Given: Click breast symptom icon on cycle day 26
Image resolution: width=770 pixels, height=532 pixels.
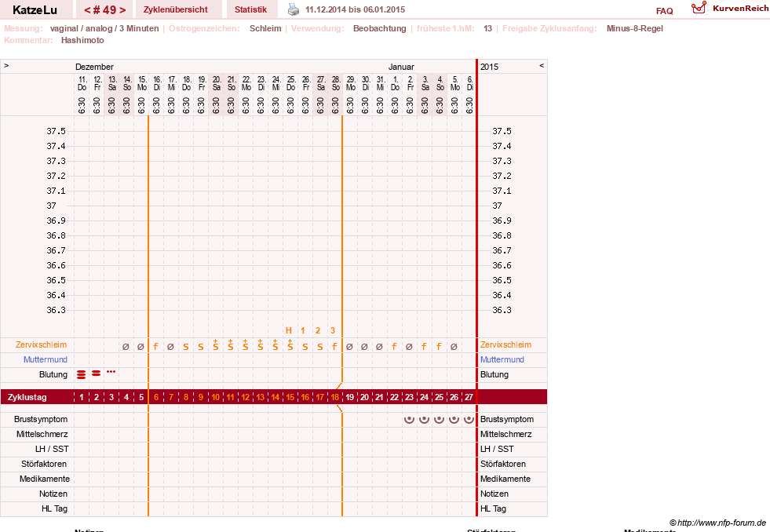Looking at the screenshot, I should (454, 419).
